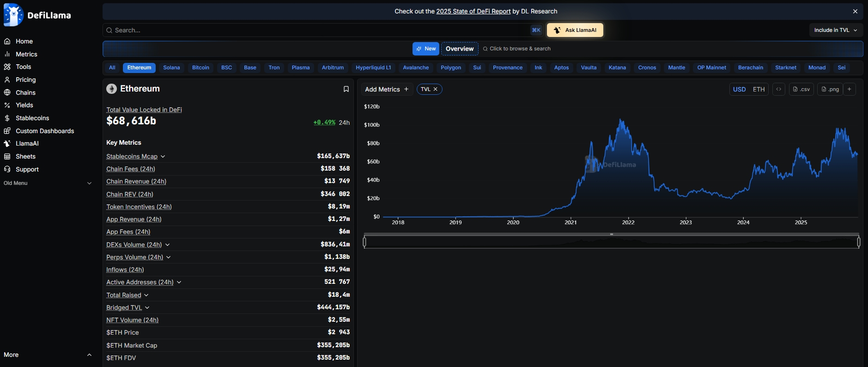Click NFT Volume (24h) label
The width and height of the screenshot is (868, 367).
133,320
